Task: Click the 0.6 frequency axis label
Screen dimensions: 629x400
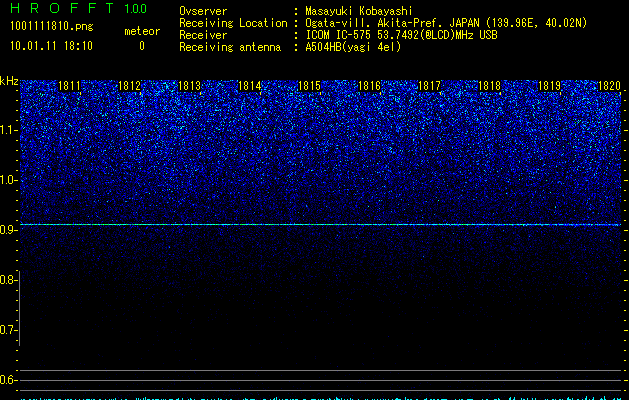Action: 8,380
